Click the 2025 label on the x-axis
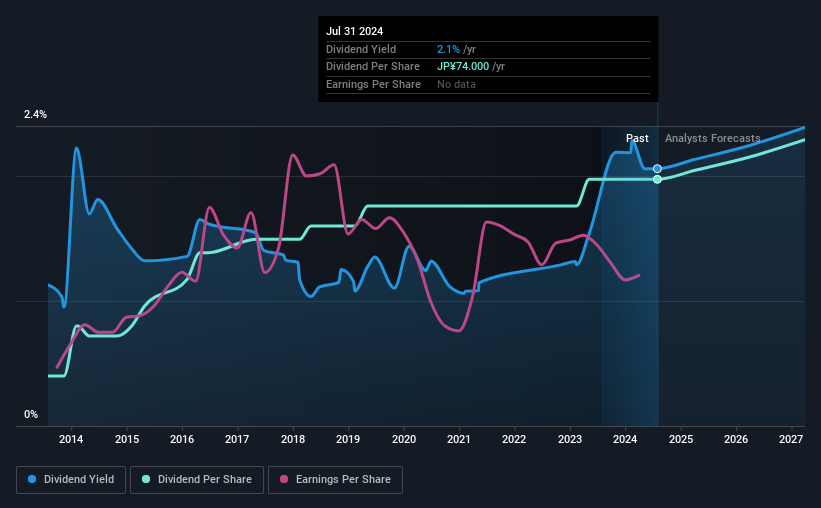 click(681, 439)
